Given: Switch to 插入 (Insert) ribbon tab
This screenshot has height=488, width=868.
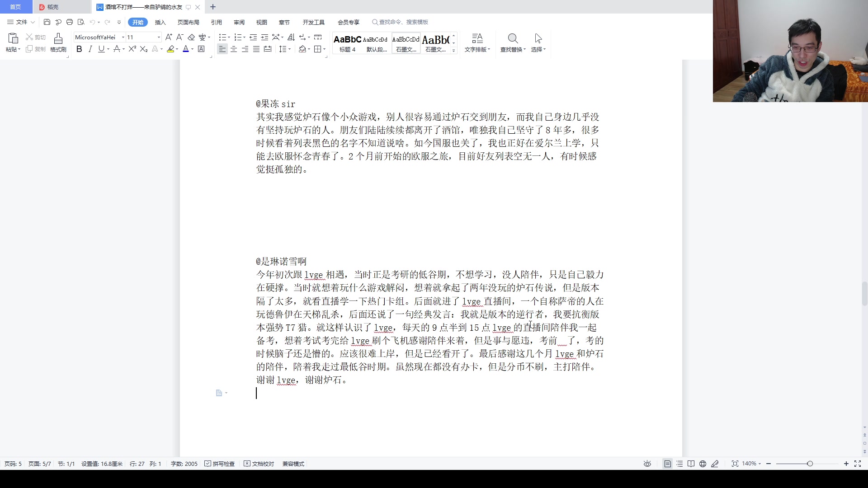Looking at the screenshot, I should 160,22.
